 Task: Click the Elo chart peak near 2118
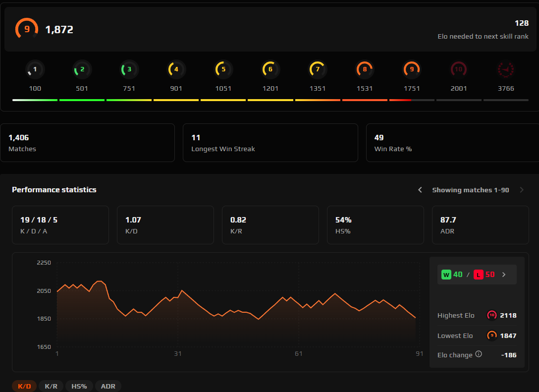100,281
